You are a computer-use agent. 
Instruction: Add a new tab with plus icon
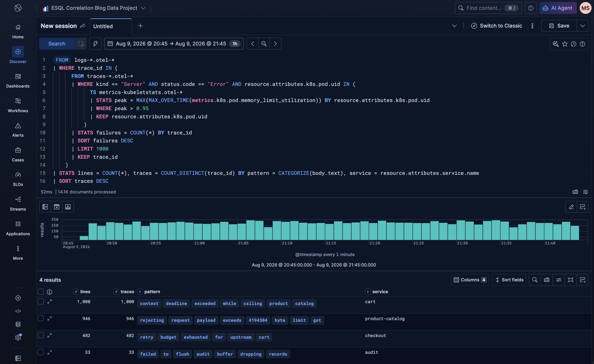click(140, 26)
